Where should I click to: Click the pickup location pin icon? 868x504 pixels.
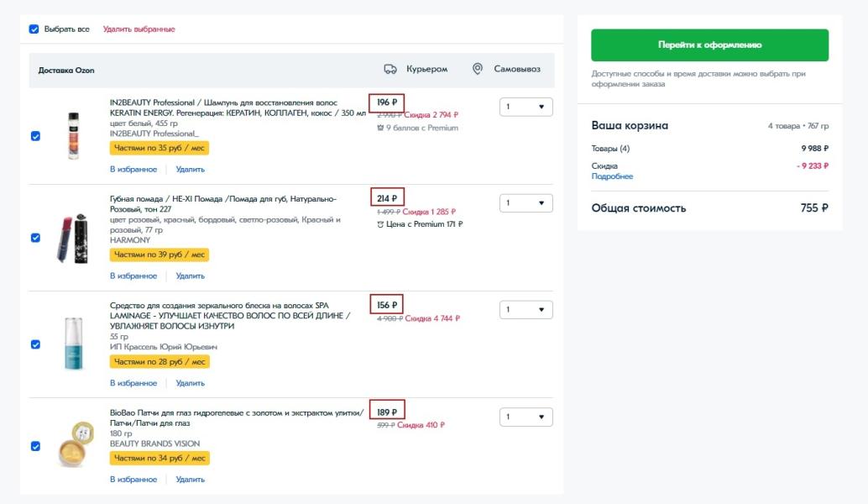coord(478,70)
